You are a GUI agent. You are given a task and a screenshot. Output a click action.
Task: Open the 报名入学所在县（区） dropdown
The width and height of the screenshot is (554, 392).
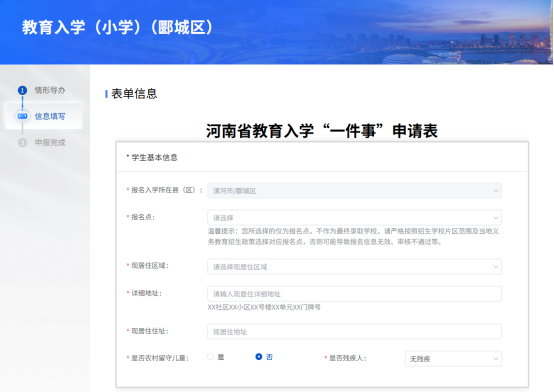tap(354, 191)
